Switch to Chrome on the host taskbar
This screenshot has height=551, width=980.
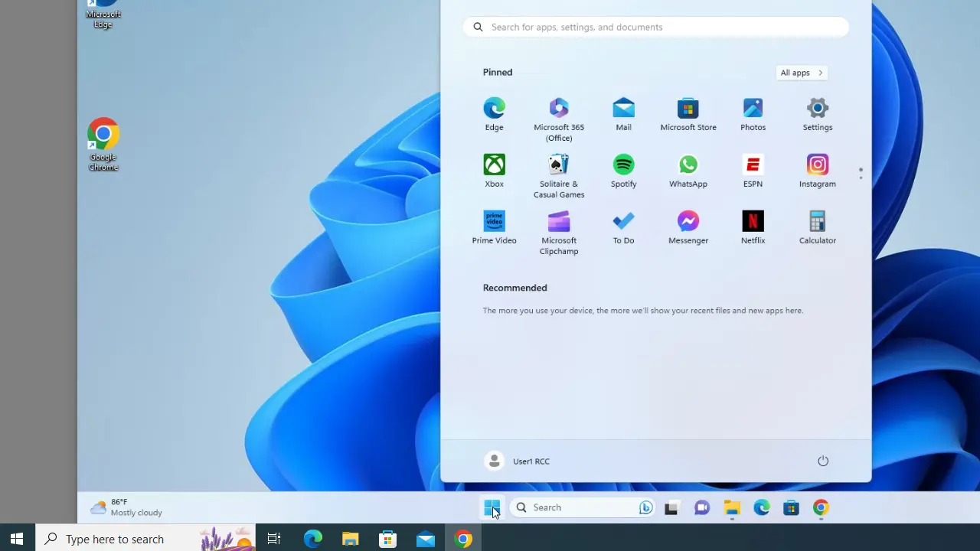(463, 539)
